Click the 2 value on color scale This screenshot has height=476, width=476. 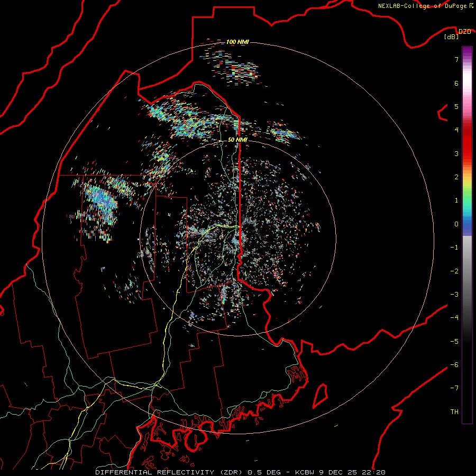coord(456,177)
